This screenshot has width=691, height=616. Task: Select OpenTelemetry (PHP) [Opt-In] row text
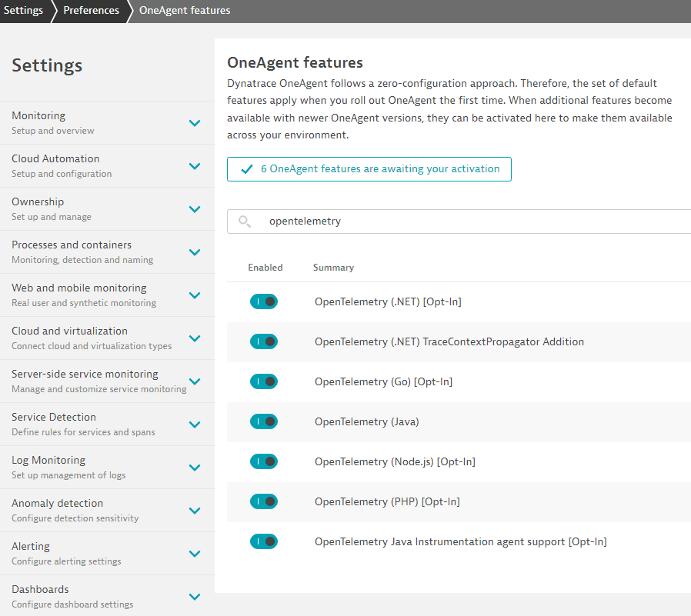(387, 502)
